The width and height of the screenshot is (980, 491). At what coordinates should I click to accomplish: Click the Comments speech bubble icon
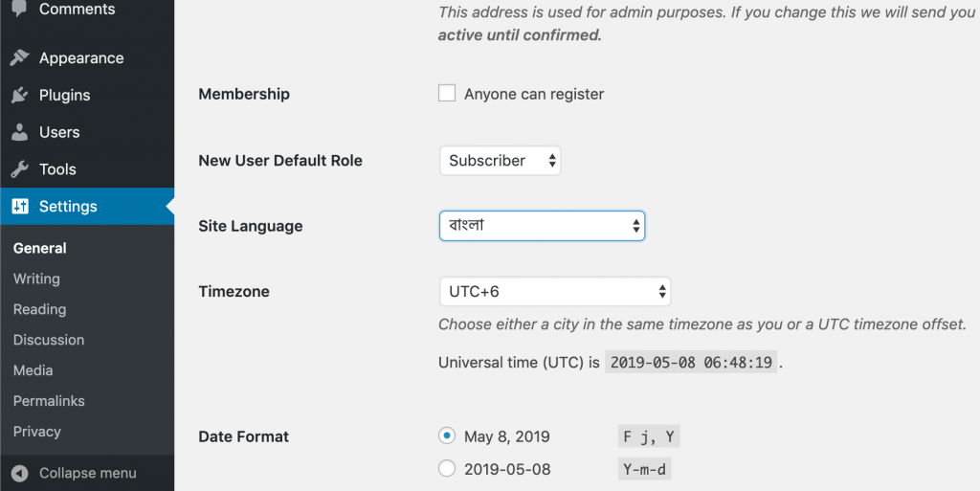[x=19, y=8]
